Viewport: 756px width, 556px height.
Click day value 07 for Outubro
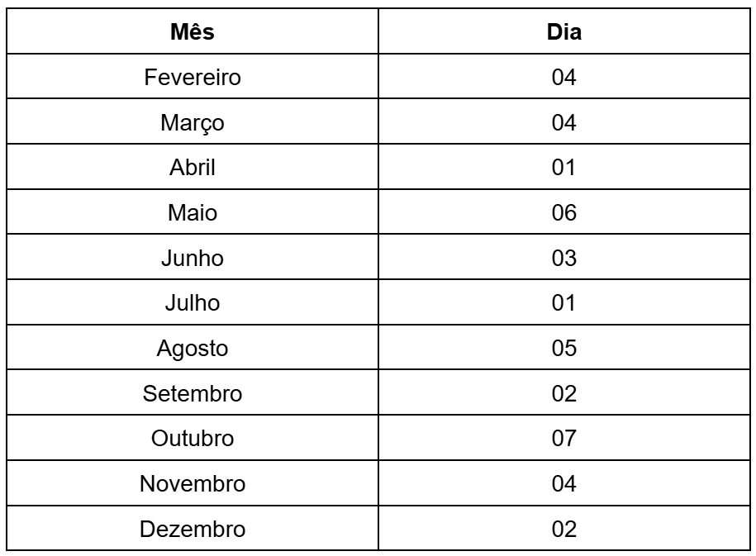[x=563, y=439]
